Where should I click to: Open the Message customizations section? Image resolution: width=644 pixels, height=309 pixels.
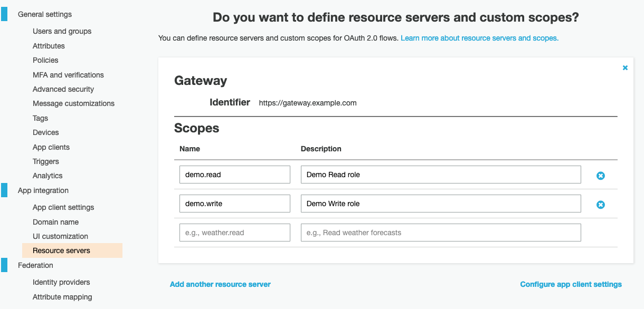pyautogui.click(x=73, y=103)
